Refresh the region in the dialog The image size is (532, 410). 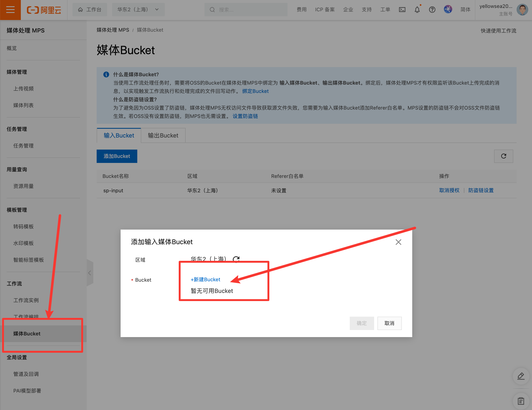coord(236,259)
